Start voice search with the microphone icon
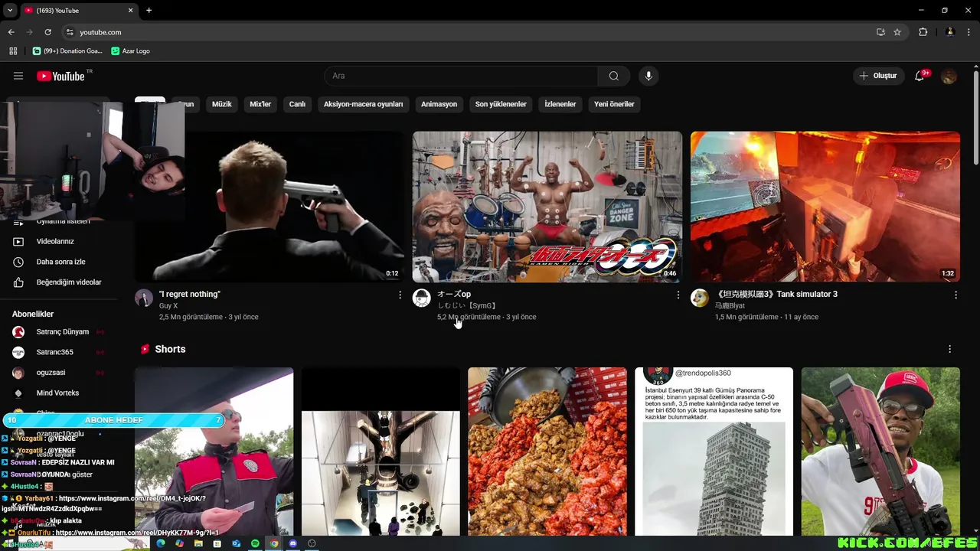Screen dimensions: 980x551 (x=648, y=76)
